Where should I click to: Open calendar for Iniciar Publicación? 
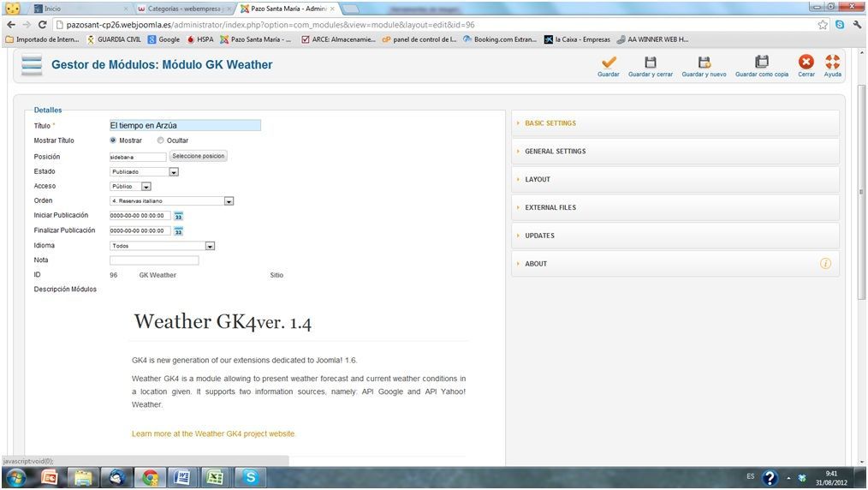pos(178,216)
